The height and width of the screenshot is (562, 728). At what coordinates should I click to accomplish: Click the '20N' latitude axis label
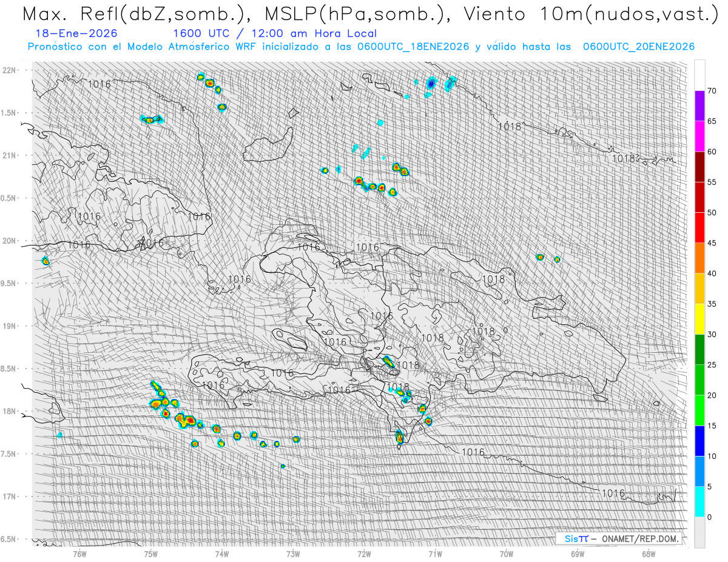tap(8, 241)
